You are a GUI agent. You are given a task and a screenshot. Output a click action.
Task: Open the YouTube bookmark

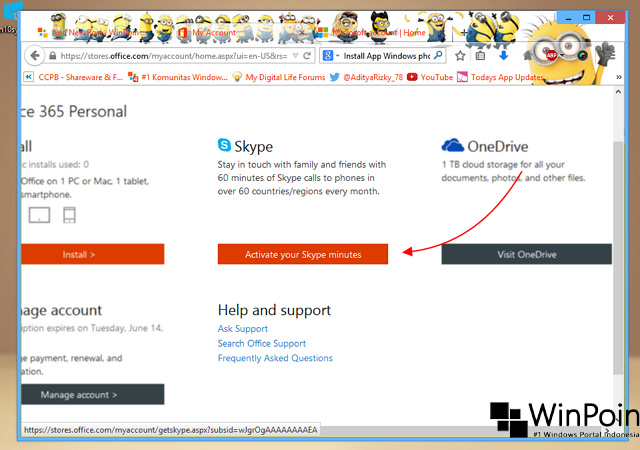(x=430, y=77)
